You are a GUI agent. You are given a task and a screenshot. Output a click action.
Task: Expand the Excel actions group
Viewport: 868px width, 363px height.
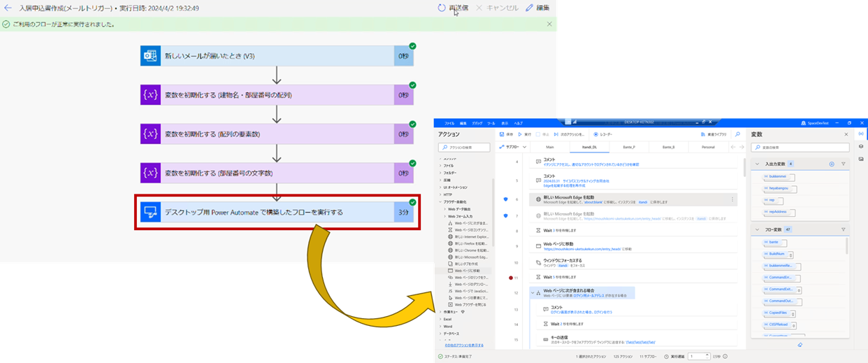point(440,319)
